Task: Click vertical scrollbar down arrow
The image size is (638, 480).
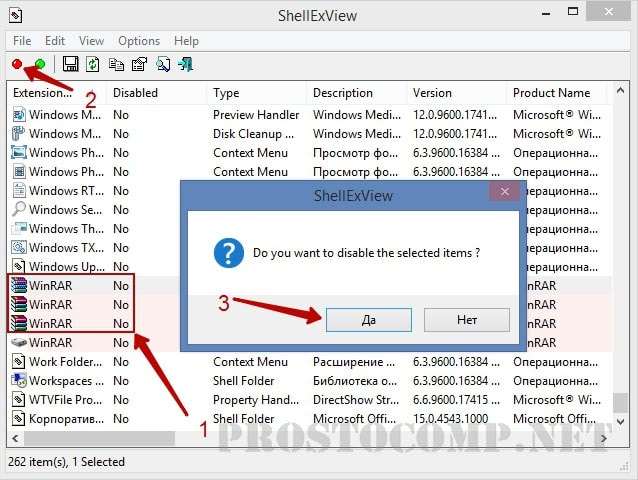Action: [x=620, y=421]
